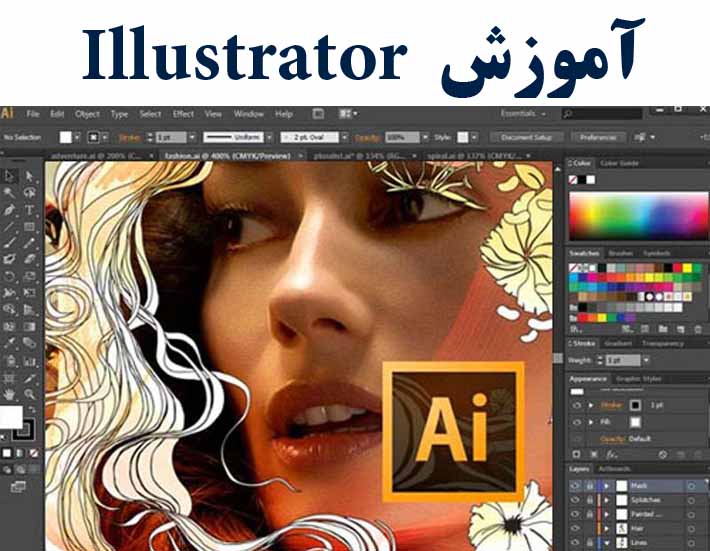Screen dimensions: 710x551
Task: Hide the Lines layer
Action: click(x=575, y=542)
